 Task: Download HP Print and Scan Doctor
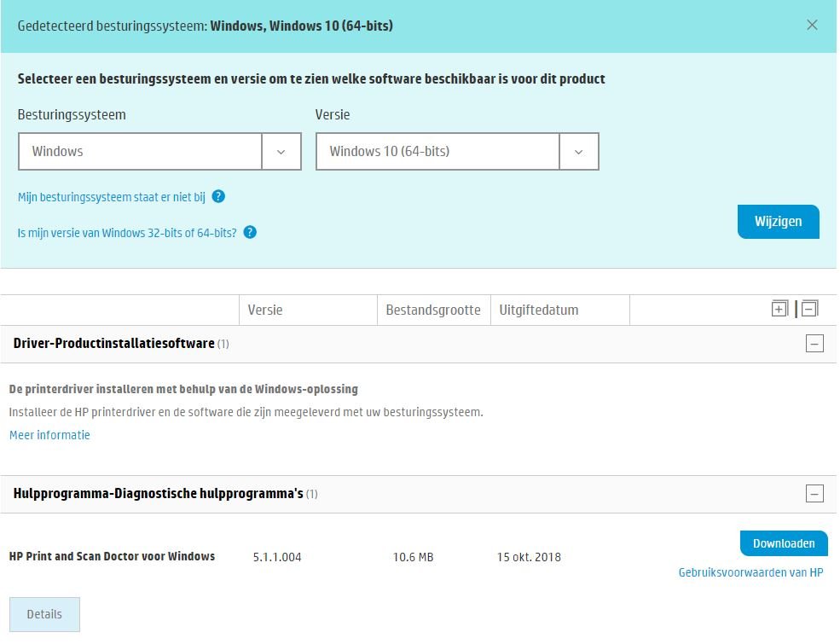tap(784, 543)
